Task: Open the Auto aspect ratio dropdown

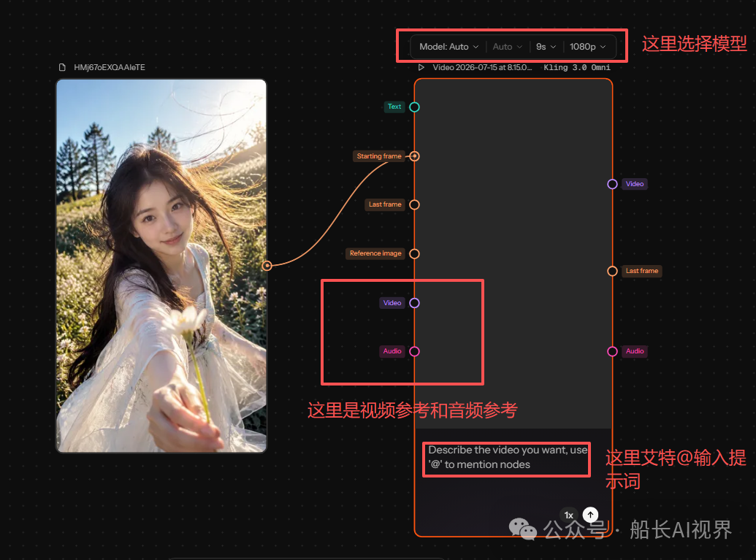Action: (507, 47)
